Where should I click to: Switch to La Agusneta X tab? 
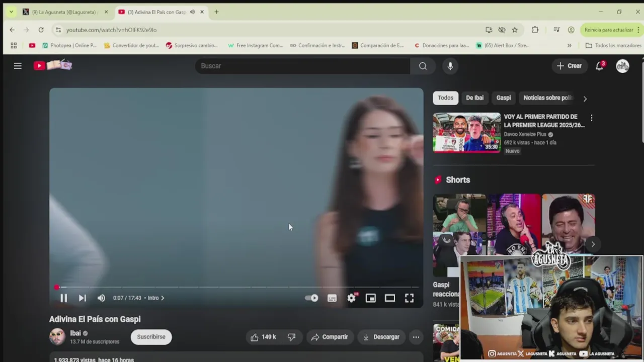(64, 12)
